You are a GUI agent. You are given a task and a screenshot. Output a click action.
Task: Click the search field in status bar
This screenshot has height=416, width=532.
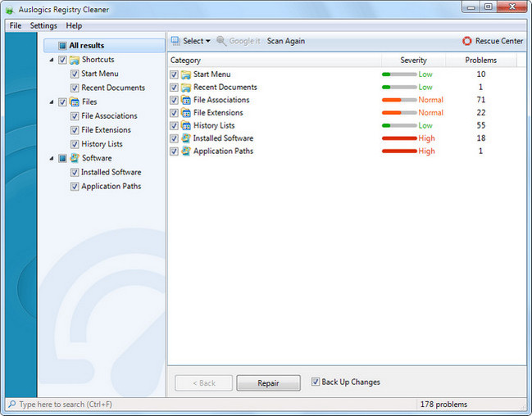coord(211,405)
